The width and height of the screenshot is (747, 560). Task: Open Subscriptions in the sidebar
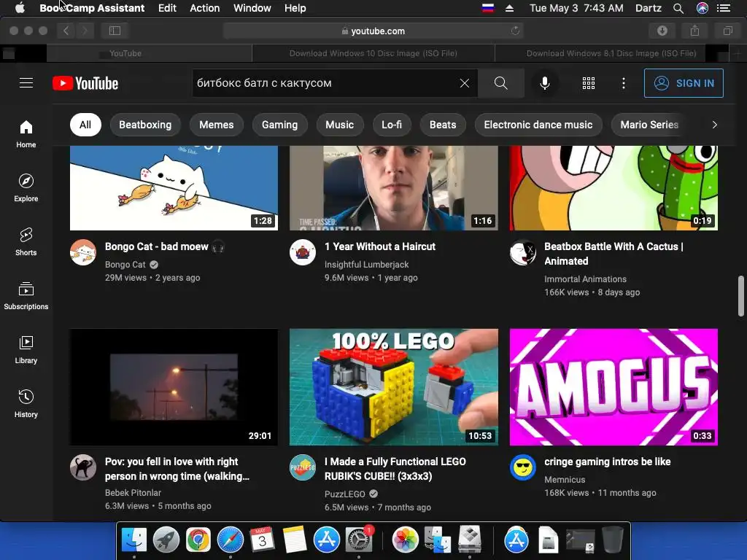coord(26,296)
